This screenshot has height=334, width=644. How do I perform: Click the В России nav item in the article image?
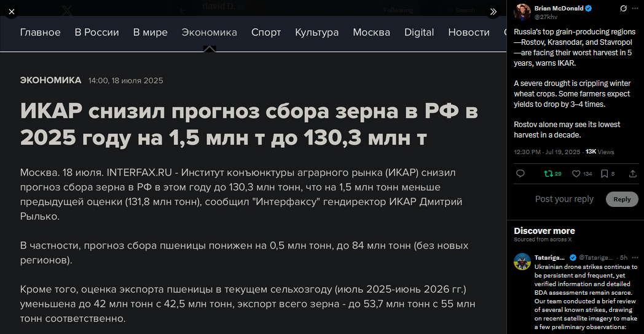coord(97,33)
